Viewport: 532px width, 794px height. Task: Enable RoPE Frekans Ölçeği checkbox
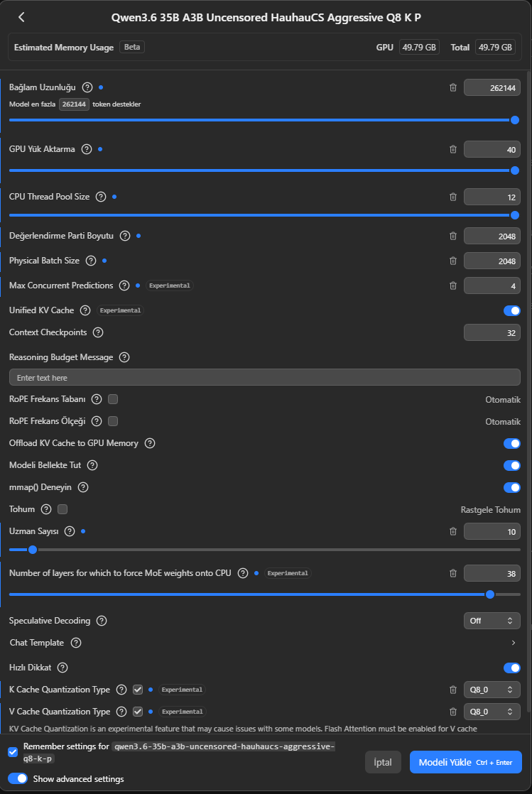(113, 421)
